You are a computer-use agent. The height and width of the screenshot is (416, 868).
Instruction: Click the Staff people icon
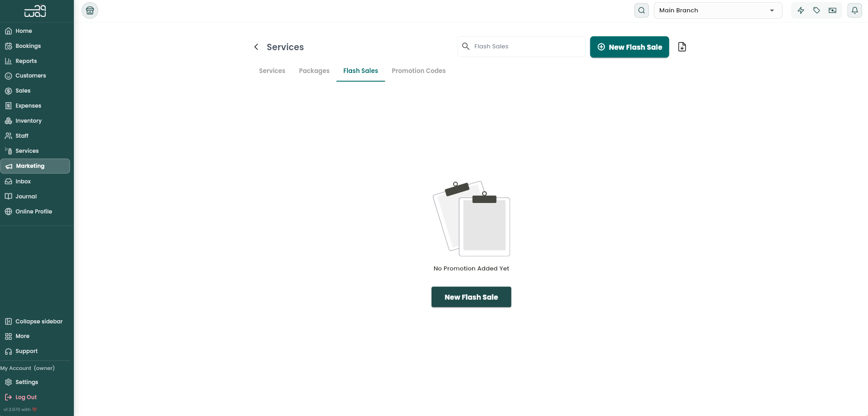(8, 136)
